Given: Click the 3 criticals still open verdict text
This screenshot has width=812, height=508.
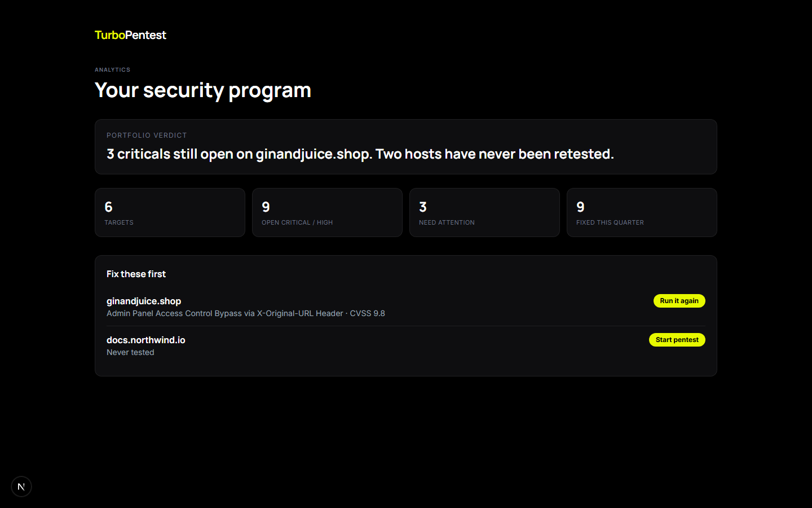Looking at the screenshot, I should click(x=360, y=154).
